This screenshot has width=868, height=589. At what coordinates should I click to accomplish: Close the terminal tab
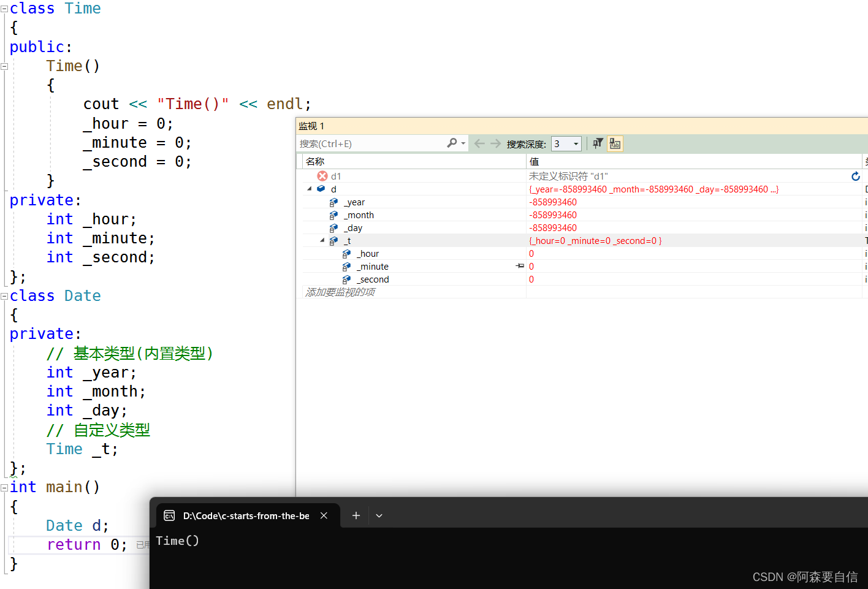[x=324, y=515]
